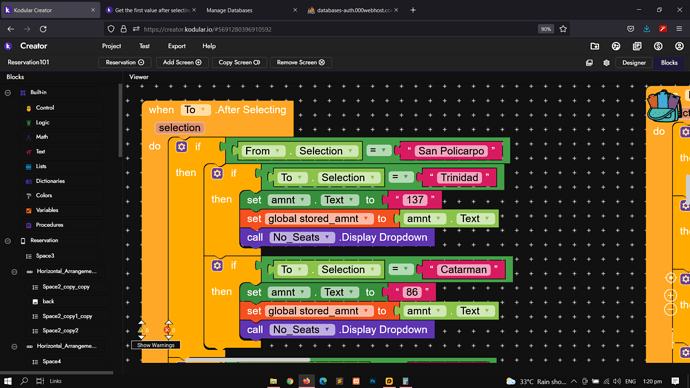The width and height of the screenshot is (690, 388).
Task: Collapse the first Horizontal_Arrangement node
Action: coord(14,272)
